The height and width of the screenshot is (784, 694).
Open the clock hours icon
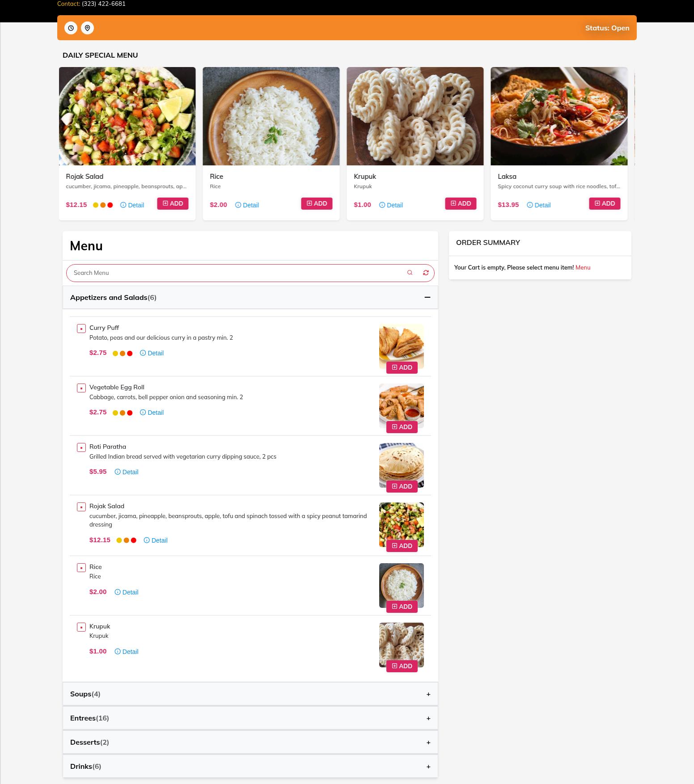tap(71, 28)
